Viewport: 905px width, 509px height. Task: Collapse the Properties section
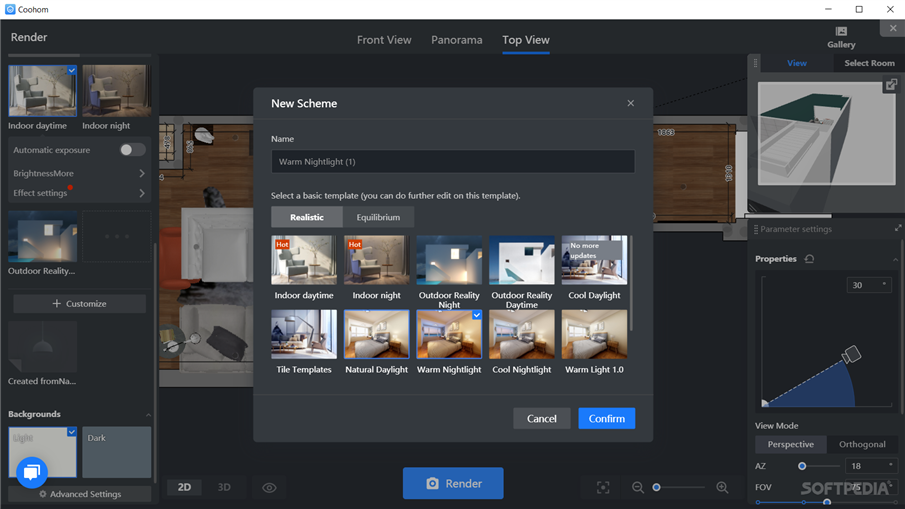[x=895, y=259]
